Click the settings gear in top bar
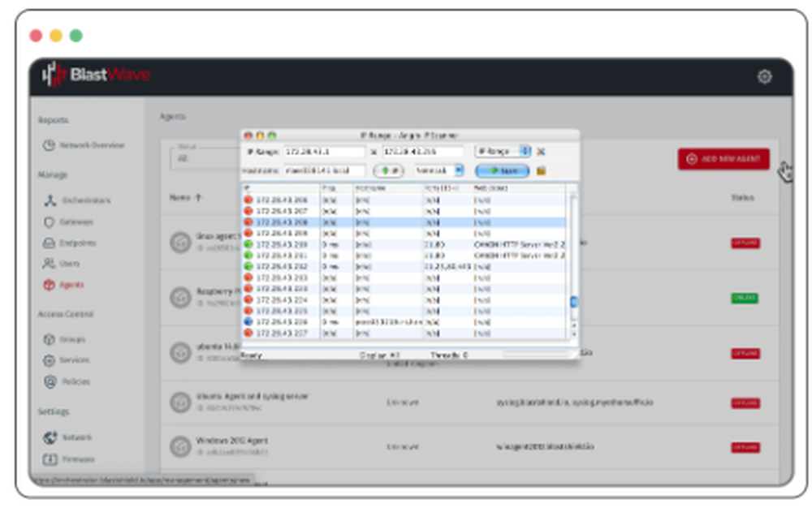812x512 pixels. 763,75
